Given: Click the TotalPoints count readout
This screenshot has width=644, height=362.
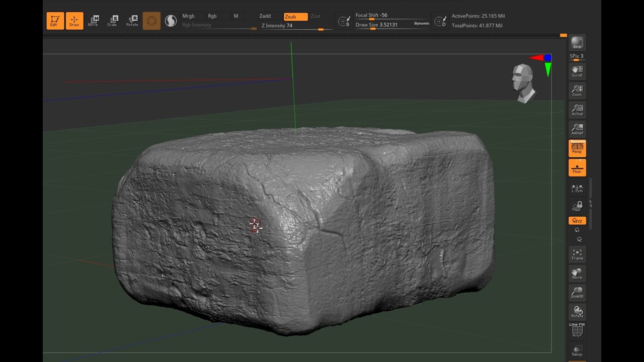Looking at the screenshot, I should 477,25.
